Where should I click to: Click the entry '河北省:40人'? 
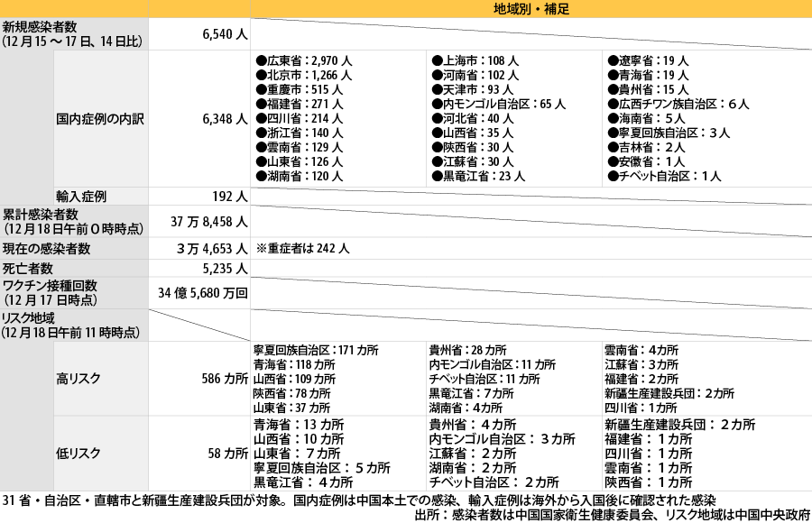pos(472,119)
